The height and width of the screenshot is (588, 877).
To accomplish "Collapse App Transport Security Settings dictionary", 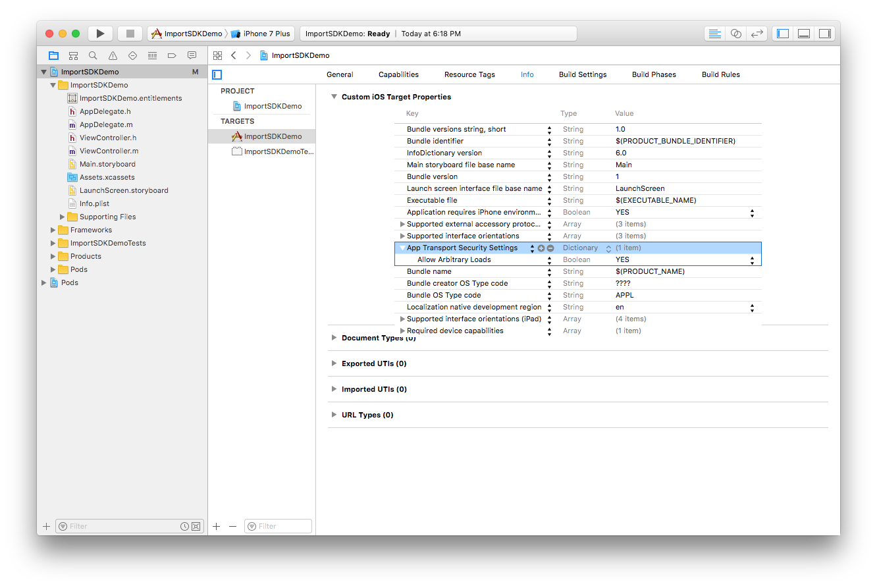I will tap(402, 248).
